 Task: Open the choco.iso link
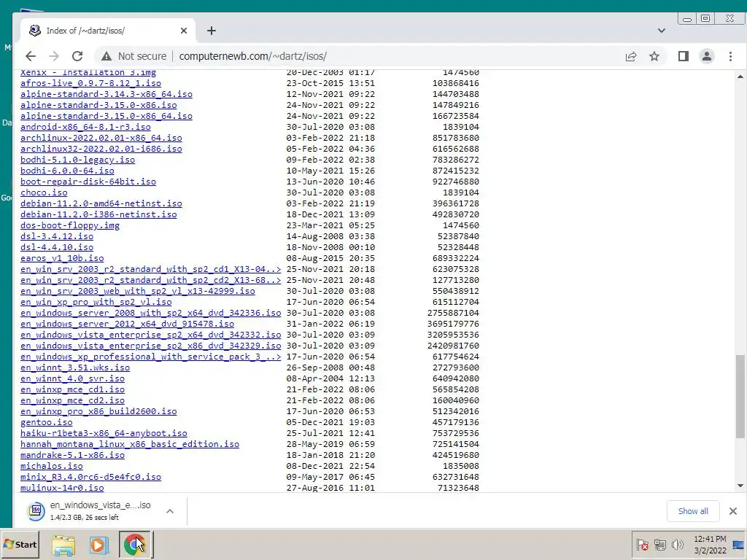(44, 192)
